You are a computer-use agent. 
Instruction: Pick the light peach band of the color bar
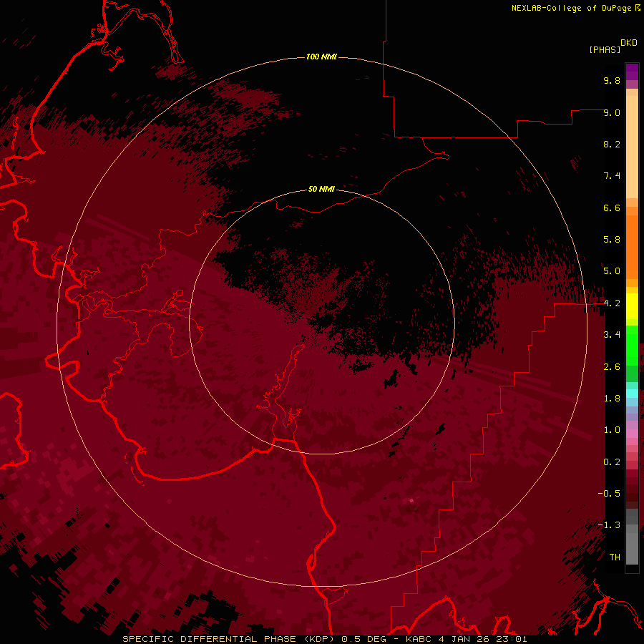632,147
